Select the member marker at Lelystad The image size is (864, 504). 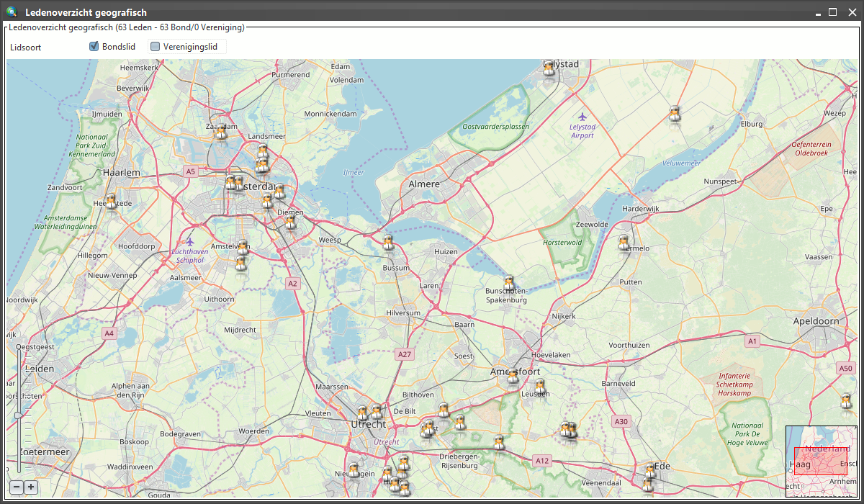[x=549, y=69]
